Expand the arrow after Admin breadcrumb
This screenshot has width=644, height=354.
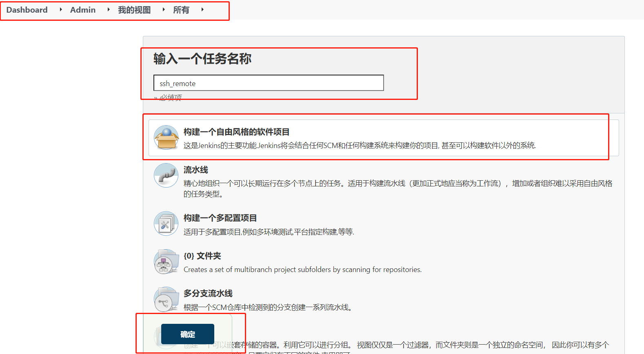click(108, 9)
